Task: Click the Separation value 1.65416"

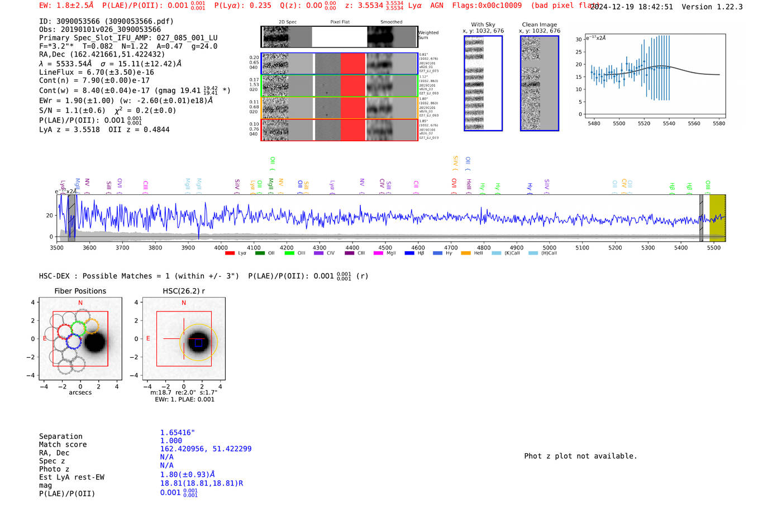Action: click(x=178, y=433)
